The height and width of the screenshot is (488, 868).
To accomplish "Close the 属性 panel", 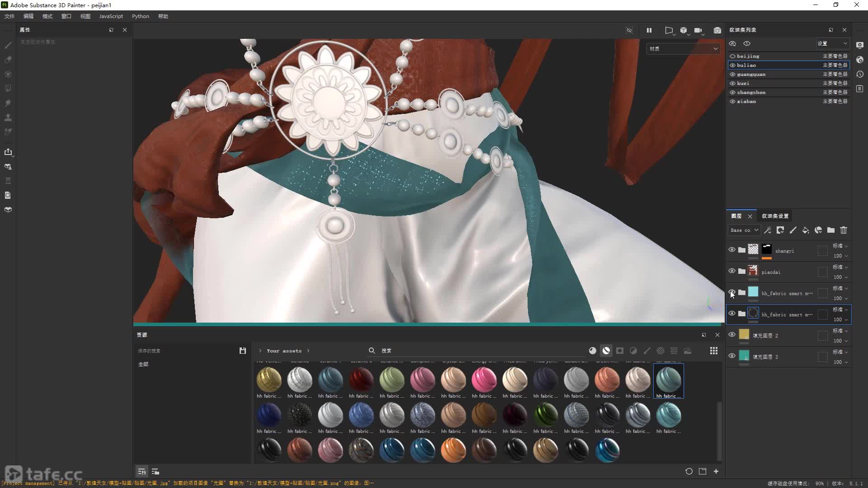I will (x=125, y=30).
